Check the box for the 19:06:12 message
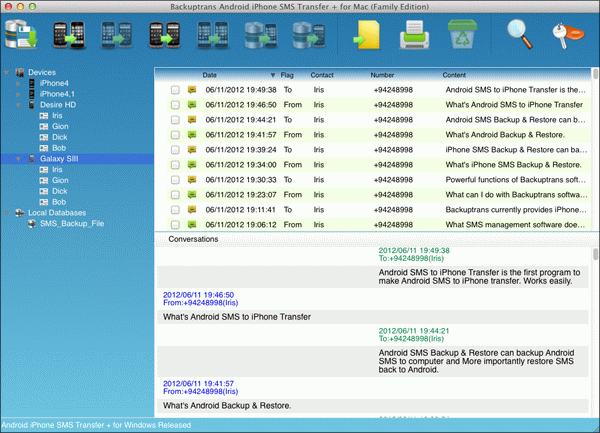 coord(175,225)
